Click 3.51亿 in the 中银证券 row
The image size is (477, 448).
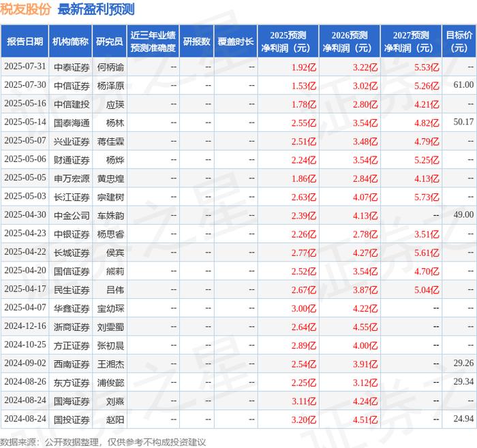coord(427,234)
